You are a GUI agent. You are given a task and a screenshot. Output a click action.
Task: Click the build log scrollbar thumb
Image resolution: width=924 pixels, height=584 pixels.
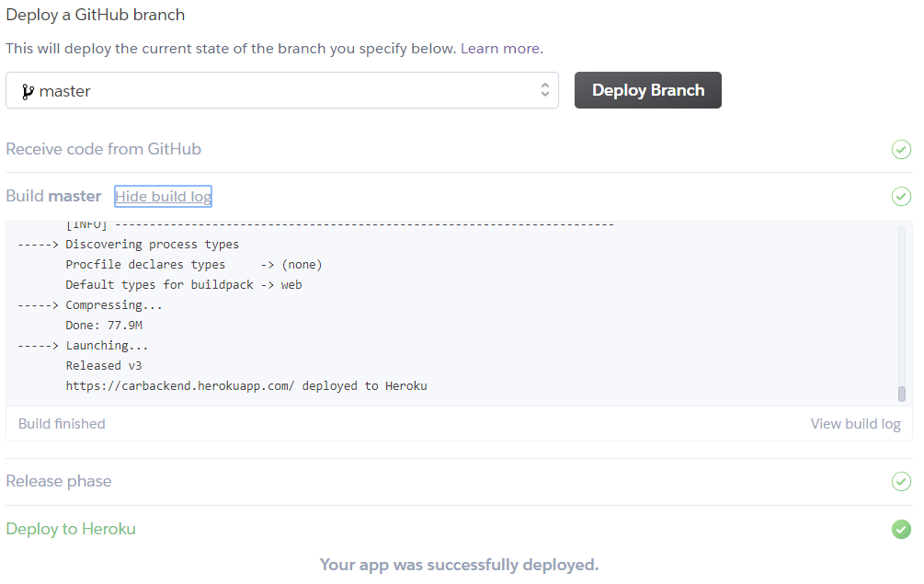902,394
